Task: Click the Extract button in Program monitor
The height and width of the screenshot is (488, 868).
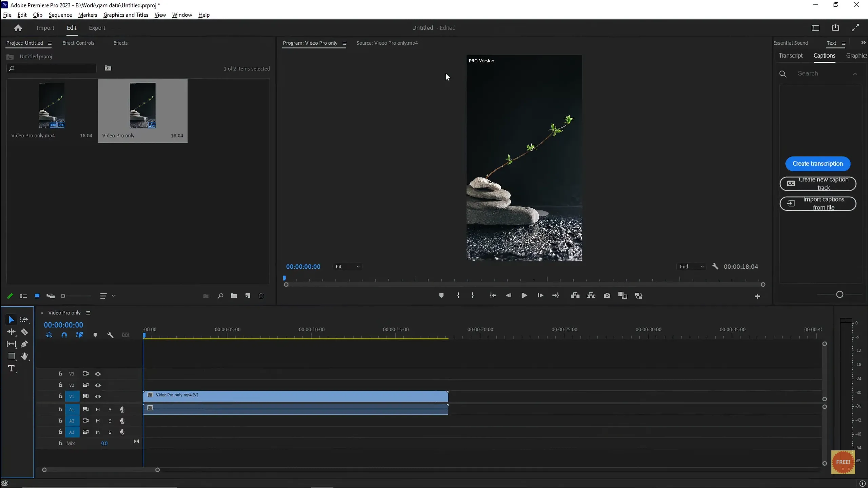Action: point(591,296)
